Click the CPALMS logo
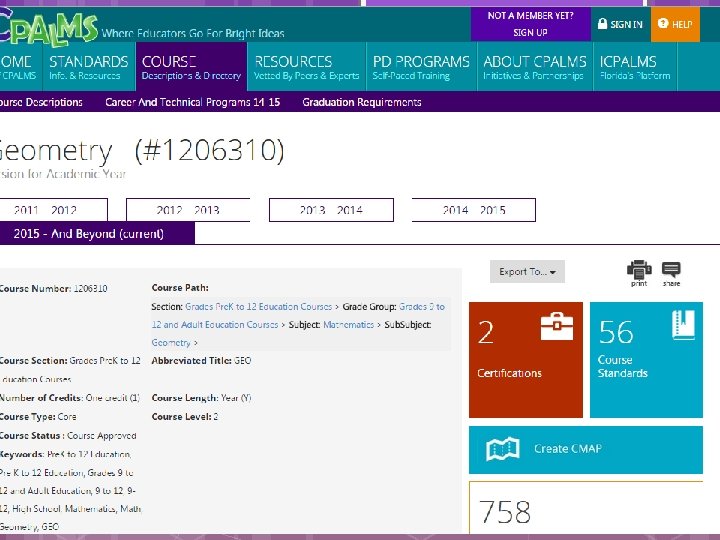This screenshot has width=720, height=540. tap(48, 28)
